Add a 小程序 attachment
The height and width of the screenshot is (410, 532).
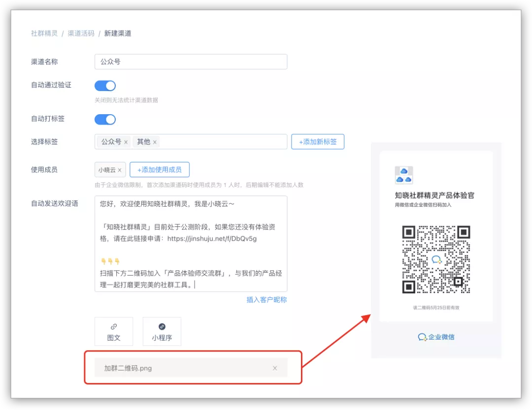(162, 331)
